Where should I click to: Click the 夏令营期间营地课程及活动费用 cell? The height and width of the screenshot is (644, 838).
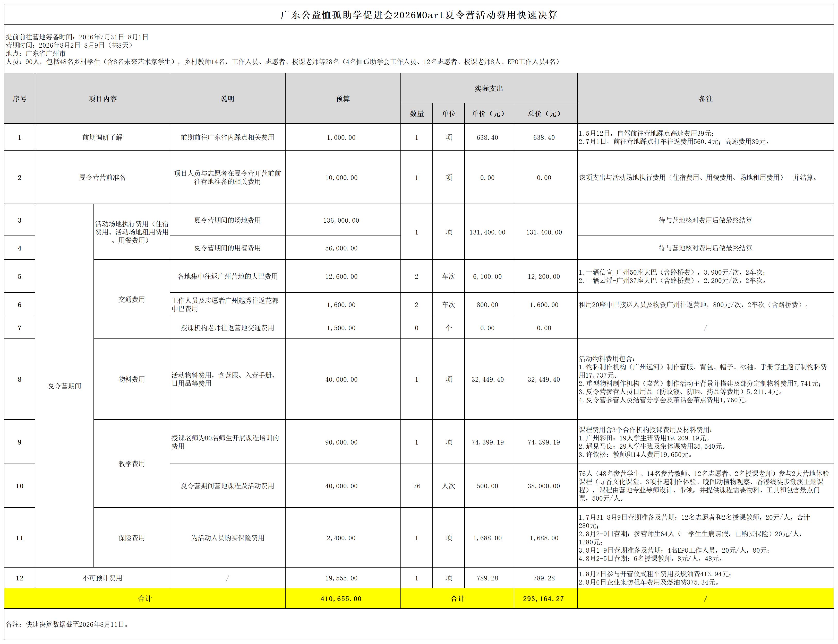(x=227, y=486)
